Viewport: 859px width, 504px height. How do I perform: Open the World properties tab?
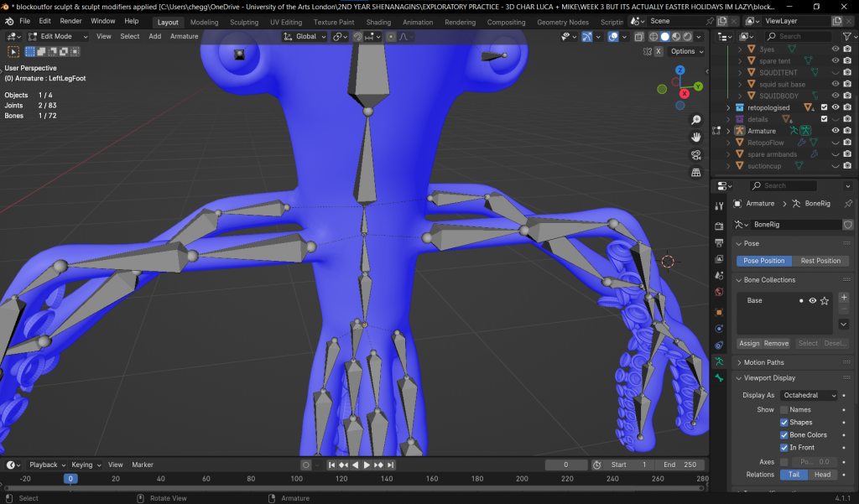coord(719,292)
